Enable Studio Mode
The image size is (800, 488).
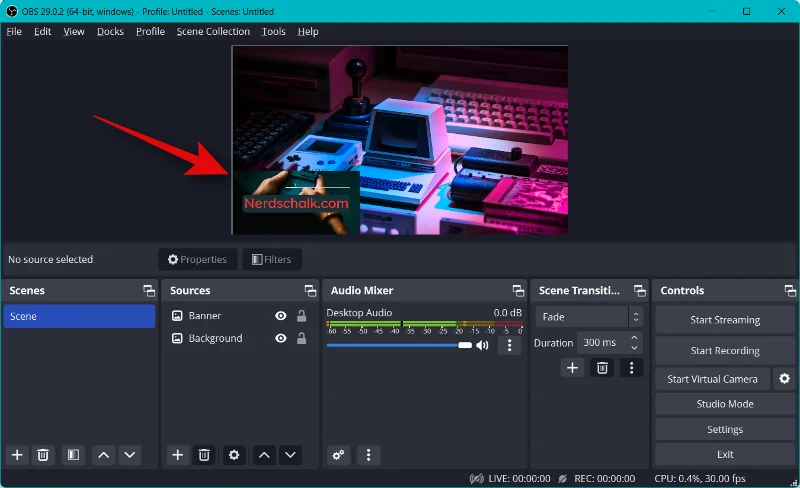coord(725,404)
